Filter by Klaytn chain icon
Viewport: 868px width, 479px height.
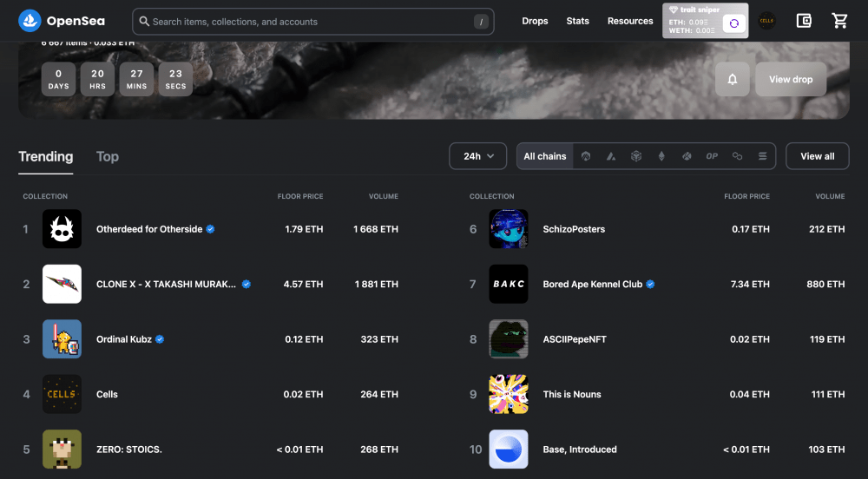(x=687, y=156)
